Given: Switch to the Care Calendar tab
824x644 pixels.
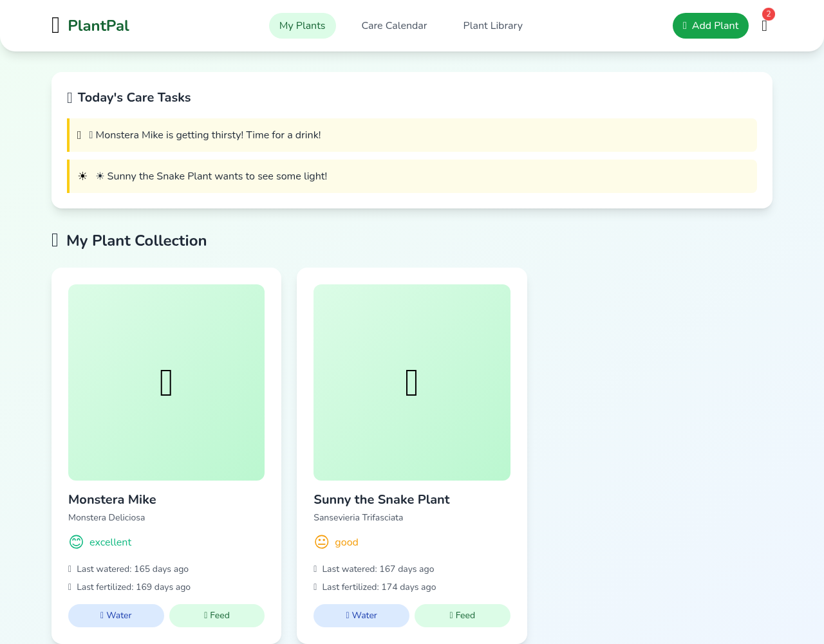Looking at the screenshot, I should 394,26.
